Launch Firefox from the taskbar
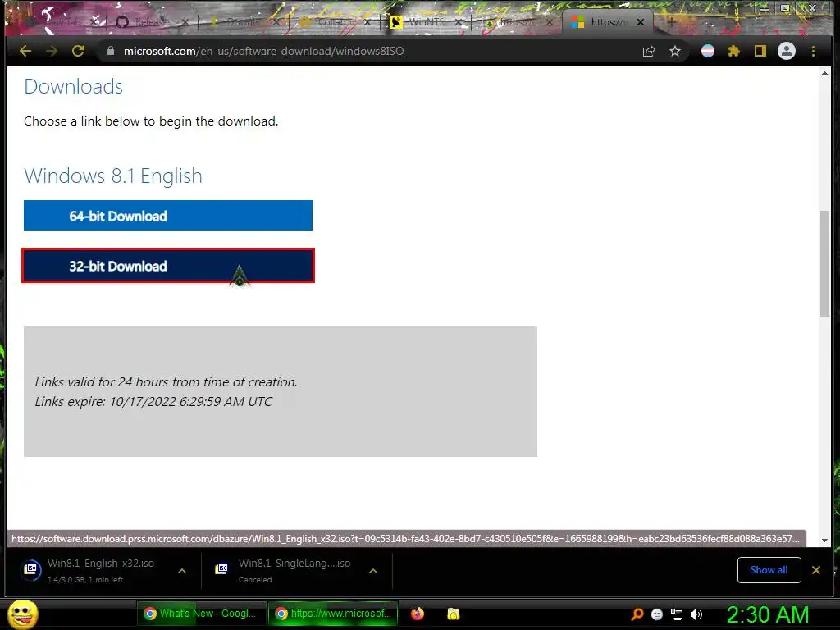 (418, 614)
